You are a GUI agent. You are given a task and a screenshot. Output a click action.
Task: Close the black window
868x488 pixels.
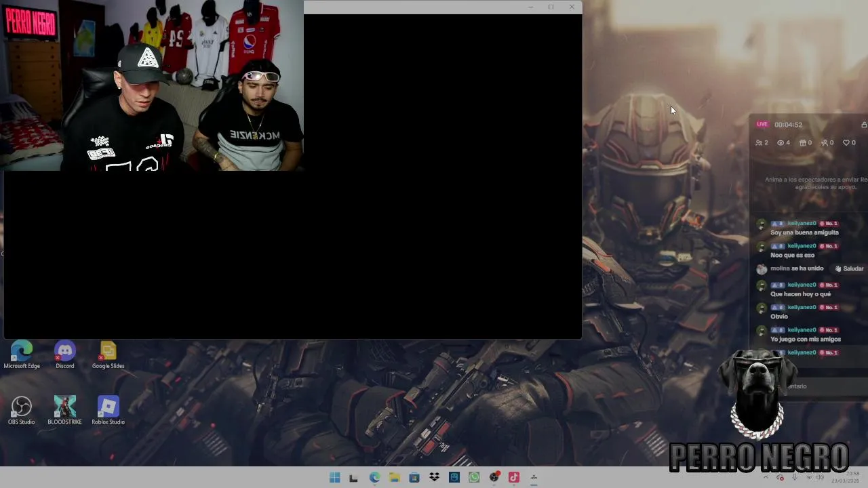click(572, 7)
